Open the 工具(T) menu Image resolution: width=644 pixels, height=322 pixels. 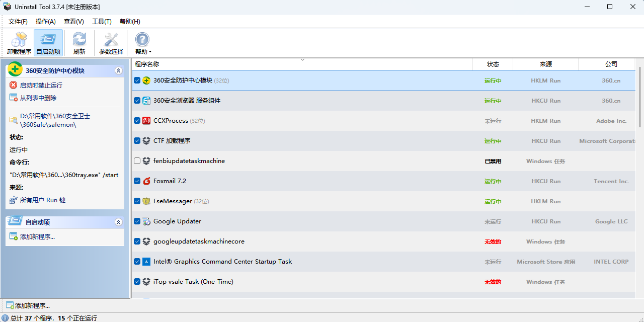click(x=102, y=21)
